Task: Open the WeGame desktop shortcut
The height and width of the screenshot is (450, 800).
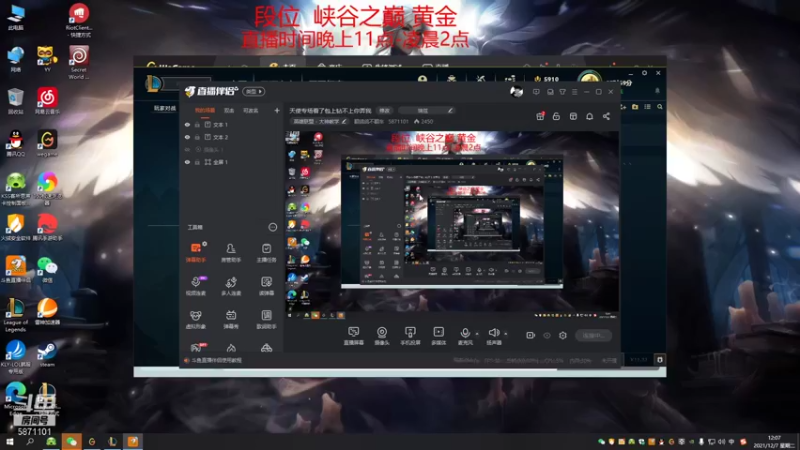Action: (x=47, y=143)
